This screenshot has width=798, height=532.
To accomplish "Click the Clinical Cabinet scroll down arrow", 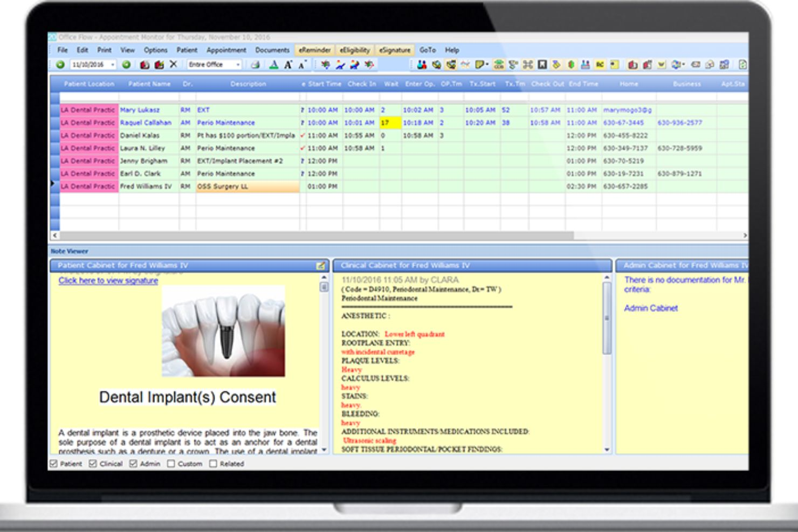I will [x=607, y=450].
